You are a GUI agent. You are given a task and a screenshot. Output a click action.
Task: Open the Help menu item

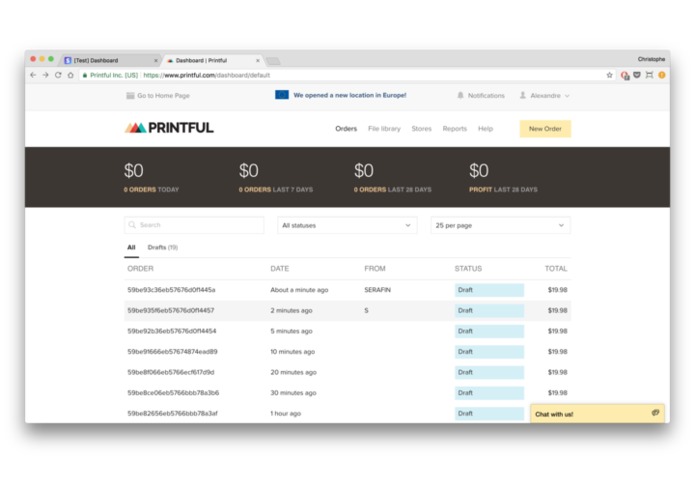(x=485, y=129)
